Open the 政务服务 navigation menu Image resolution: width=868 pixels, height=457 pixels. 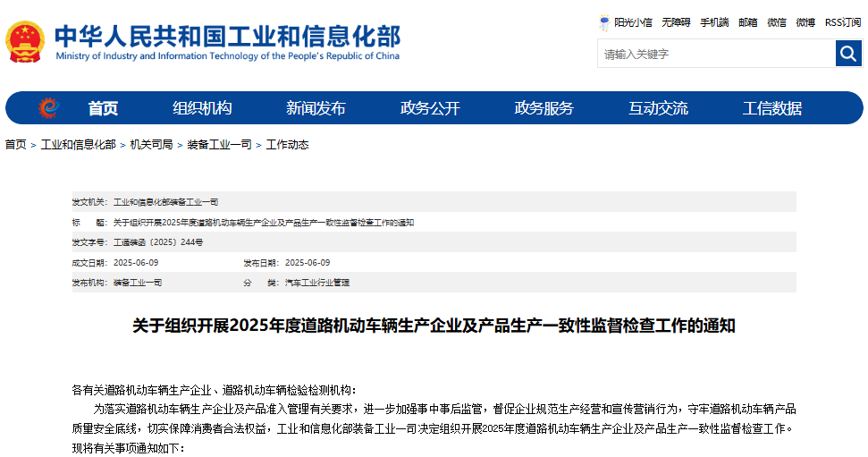coord(544,108)
